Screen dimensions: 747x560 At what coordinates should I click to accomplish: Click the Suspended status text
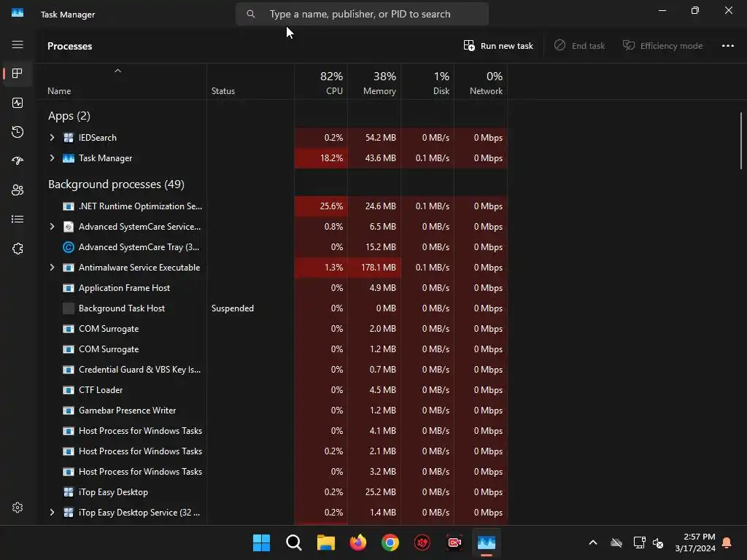coord(233,308)
